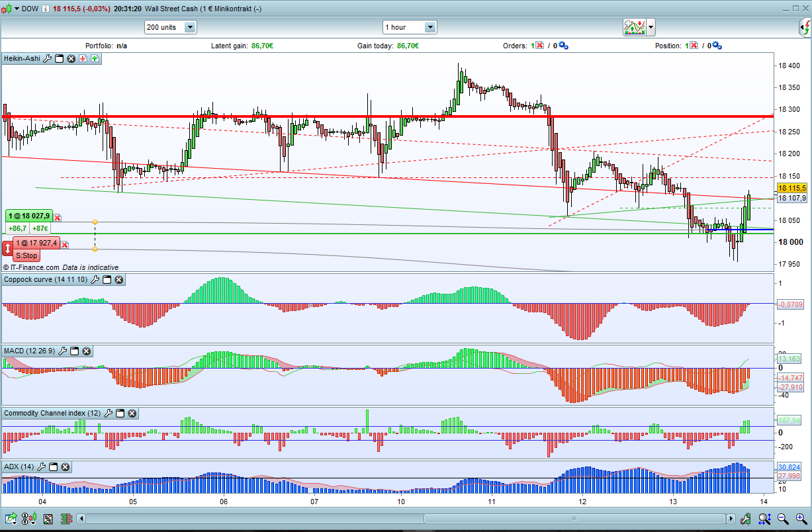Click the red down-arrow sell icon beside Heikin-Ashi
812x532 pixels.
83,59
